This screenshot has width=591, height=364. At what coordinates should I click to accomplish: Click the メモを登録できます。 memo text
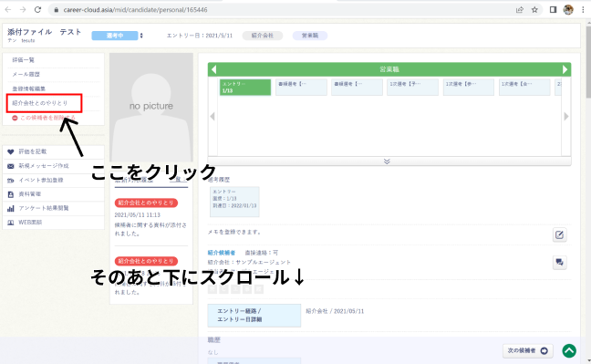pyautogui.click(x=234, y=232)
